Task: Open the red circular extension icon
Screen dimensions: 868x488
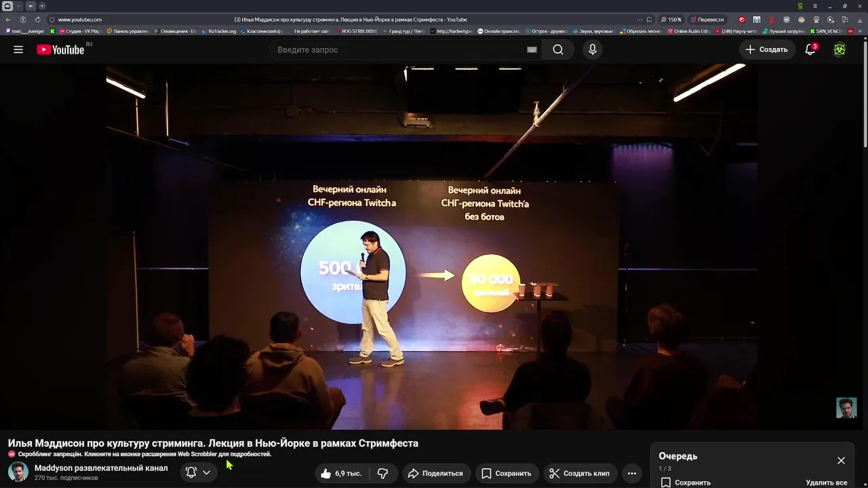Action: click(x=742, y=20)
